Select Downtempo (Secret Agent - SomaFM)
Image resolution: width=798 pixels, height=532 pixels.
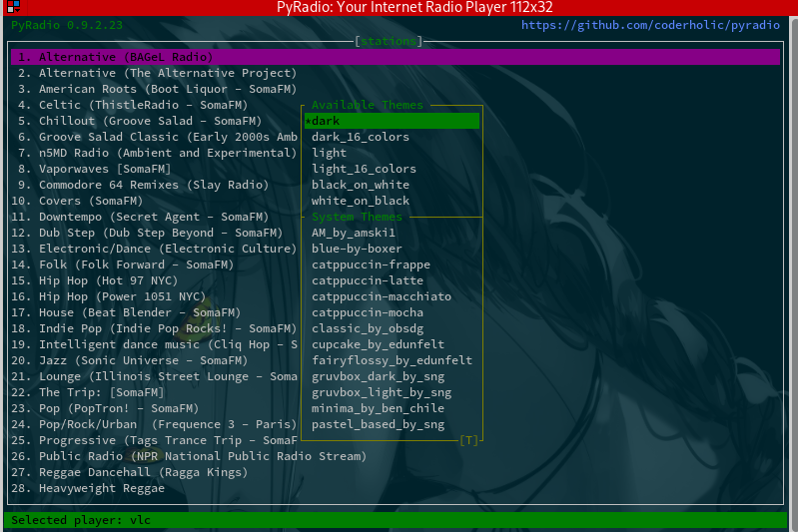coord(140,217)
